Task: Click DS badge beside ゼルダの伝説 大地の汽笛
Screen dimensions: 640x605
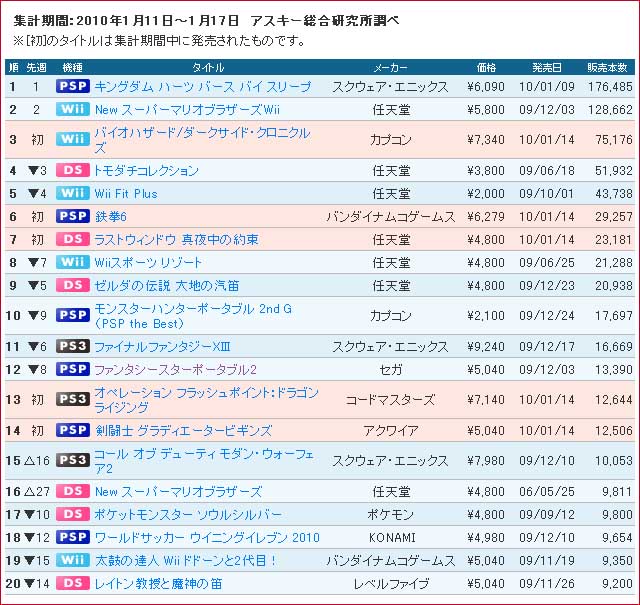Action: (x=73, y=285)
